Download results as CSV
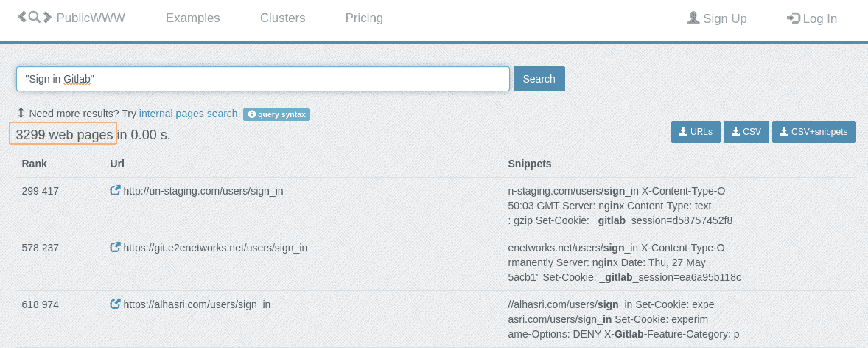This screenshot has height=348, width=868. coord(746,132)
